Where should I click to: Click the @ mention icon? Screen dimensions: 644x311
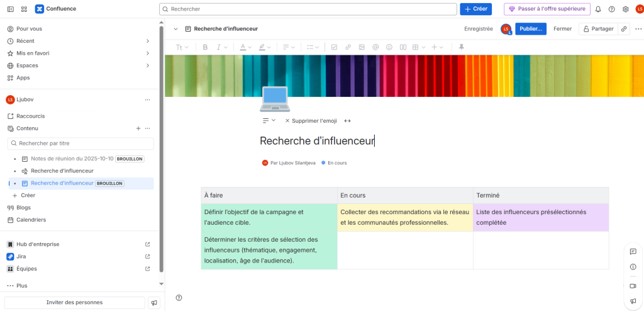coord(375,47)
